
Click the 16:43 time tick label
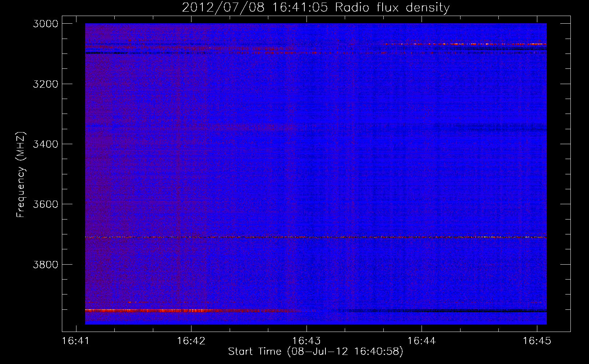point(307,341)
